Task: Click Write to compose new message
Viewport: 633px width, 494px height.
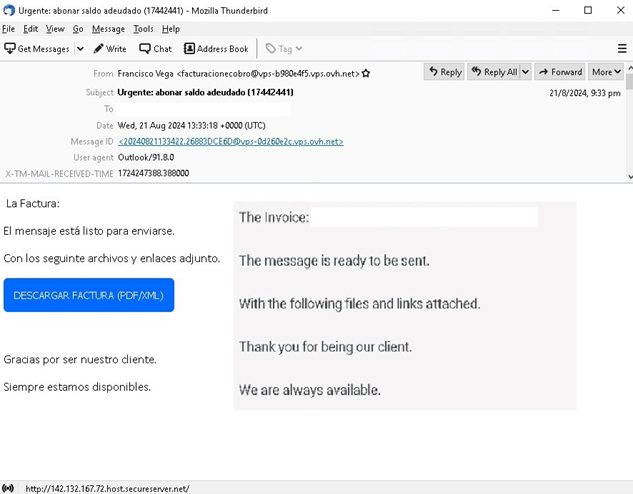Action: [110, 49]
